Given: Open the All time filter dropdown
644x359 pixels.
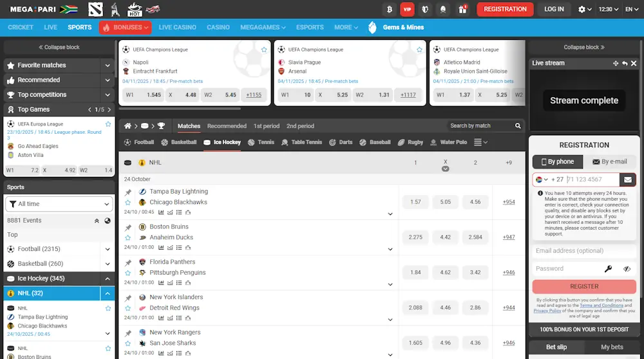Looking at the screenshot, I should point(59,204).
